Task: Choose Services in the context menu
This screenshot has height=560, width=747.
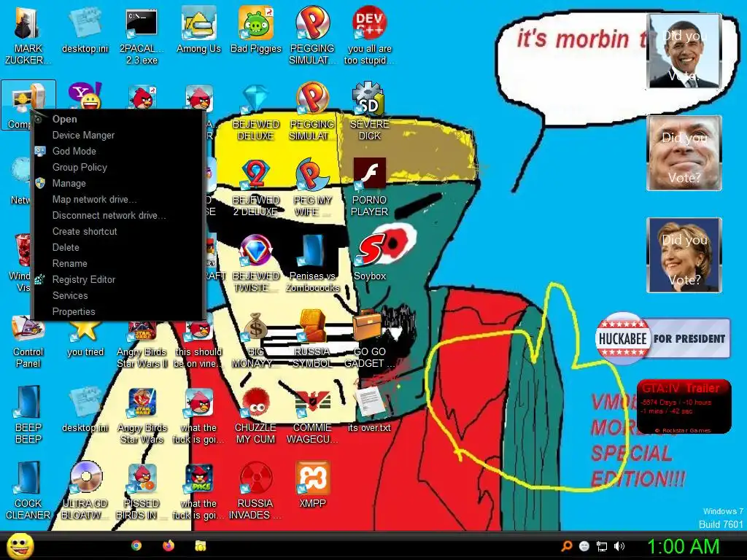Action: (x=118, y=296)
